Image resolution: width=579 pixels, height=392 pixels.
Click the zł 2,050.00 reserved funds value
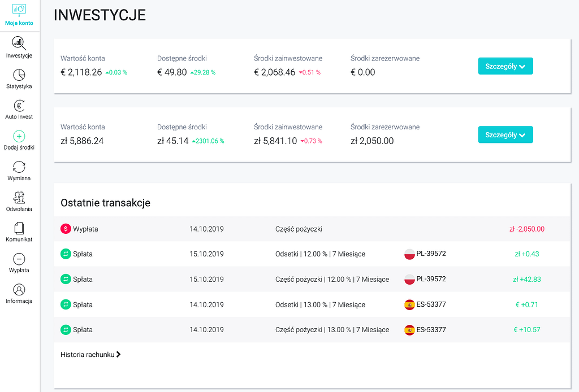click(x=372, y=141)
